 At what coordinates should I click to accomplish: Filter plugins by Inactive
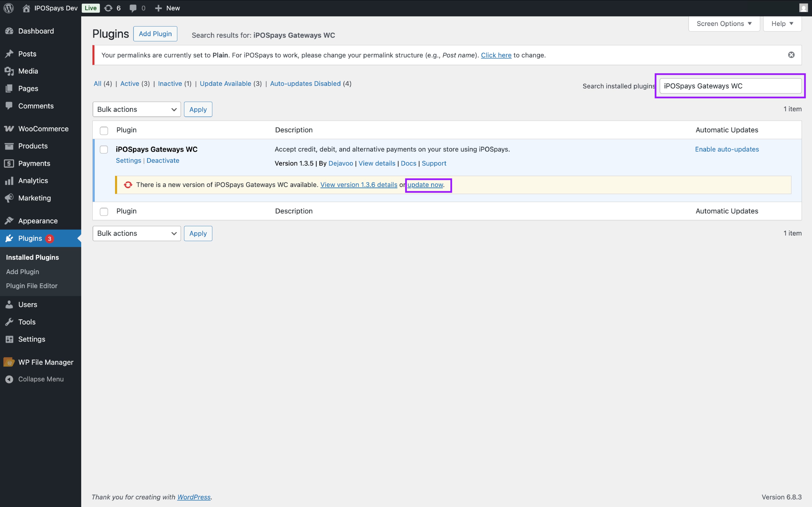[x=170, y=83]
